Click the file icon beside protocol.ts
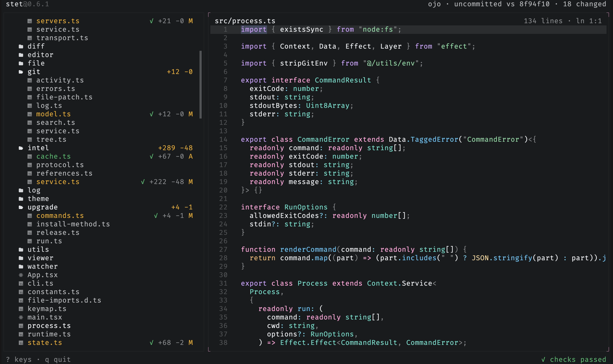This screenshot has width=613, height=364. click(30, 165)
